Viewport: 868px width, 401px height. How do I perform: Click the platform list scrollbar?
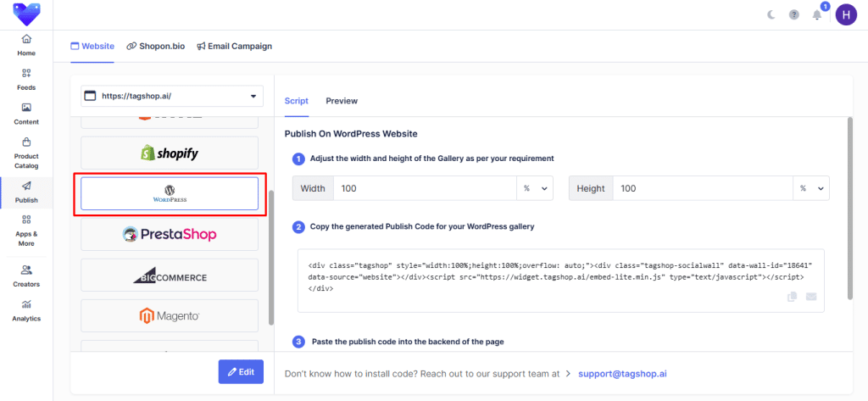tap(271, 254)
